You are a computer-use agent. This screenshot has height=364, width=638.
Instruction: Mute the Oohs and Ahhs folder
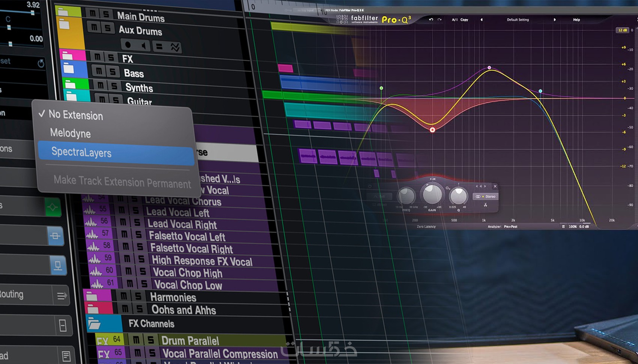tap(125, 308)
